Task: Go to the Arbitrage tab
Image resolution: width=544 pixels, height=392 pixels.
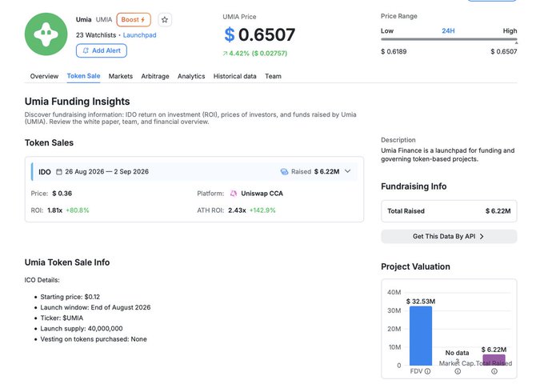Action: pyautogui.click(x=155, y=76)
